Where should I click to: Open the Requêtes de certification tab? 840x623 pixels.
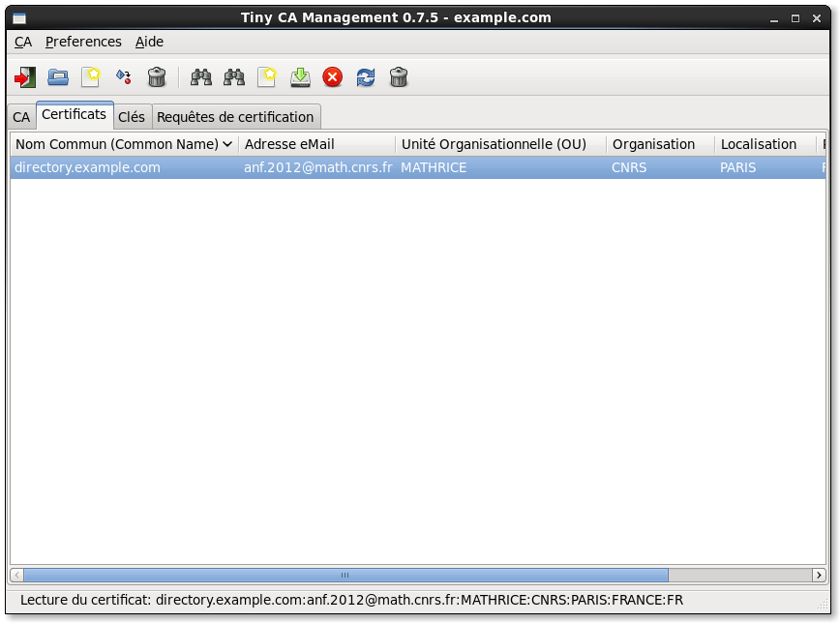(x=235, y=117)
